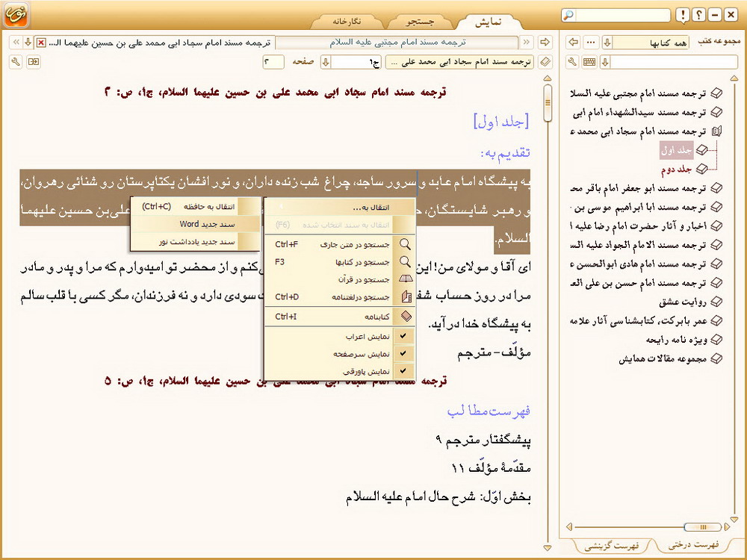
Task: Switch to فهرست گزینشی tab
Action: (x=612, y=546)
